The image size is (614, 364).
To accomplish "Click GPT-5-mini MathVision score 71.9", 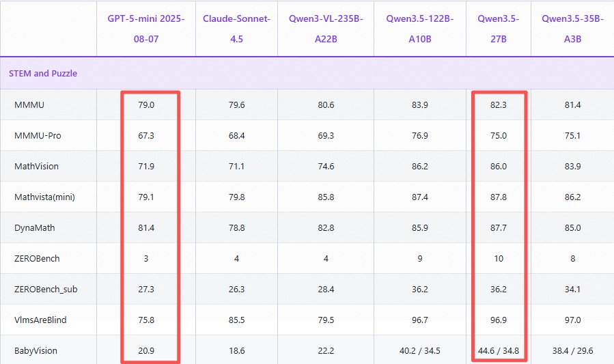I will 146,167.
